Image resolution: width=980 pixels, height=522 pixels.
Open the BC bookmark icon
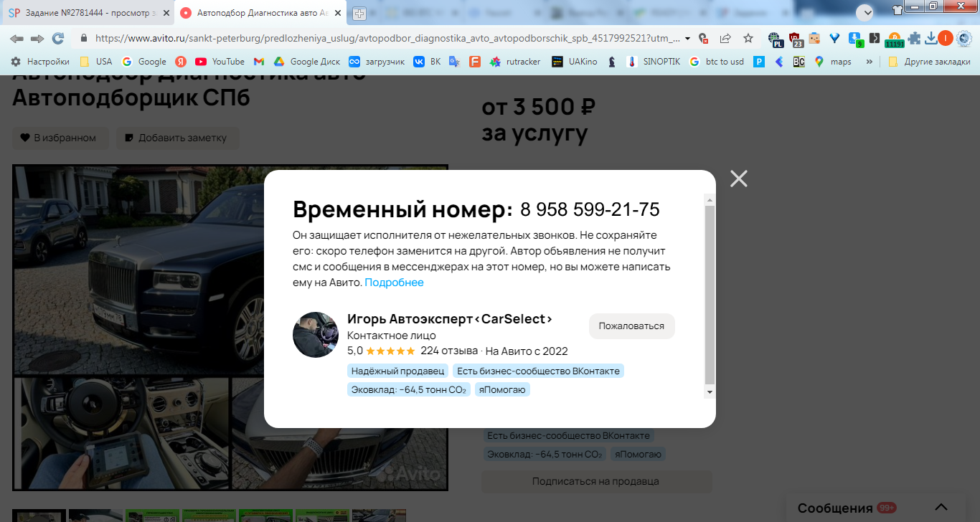798,62
